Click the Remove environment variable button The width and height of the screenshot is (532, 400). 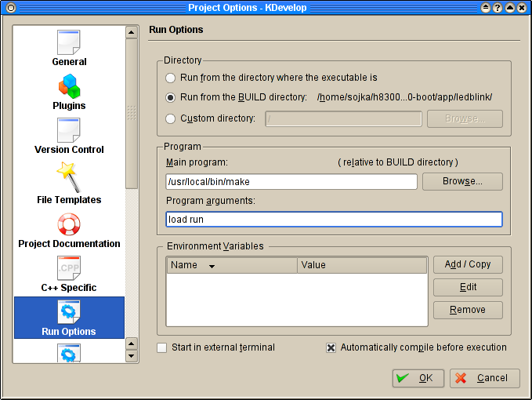(x=468, y=310)
